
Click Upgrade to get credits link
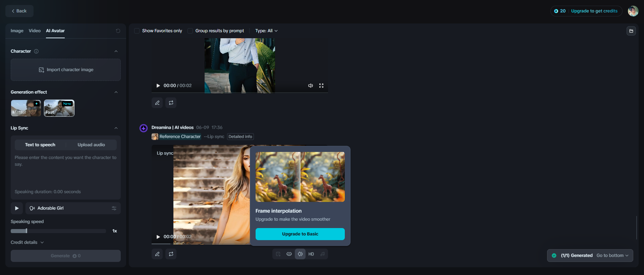coord(594,11)
